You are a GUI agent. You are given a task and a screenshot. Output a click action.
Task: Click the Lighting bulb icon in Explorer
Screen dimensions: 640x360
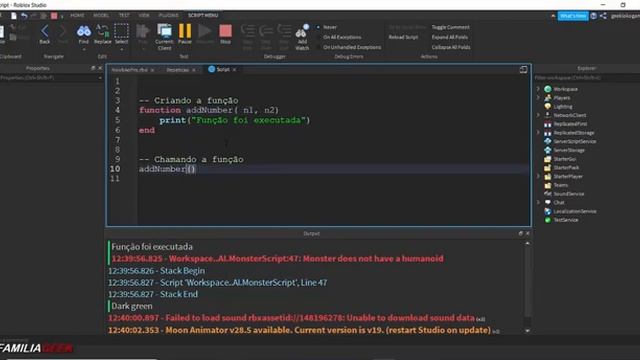click(548, 107)
